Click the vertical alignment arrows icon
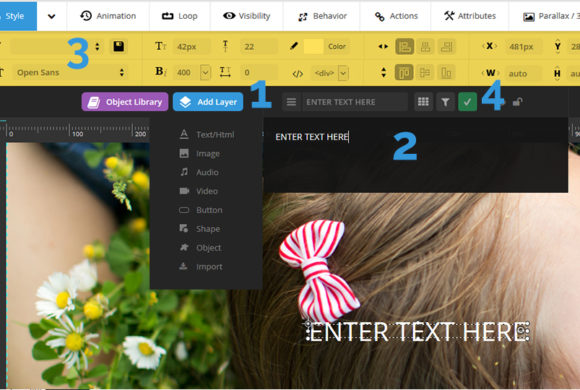580x390 pixels. click(383, 73)
